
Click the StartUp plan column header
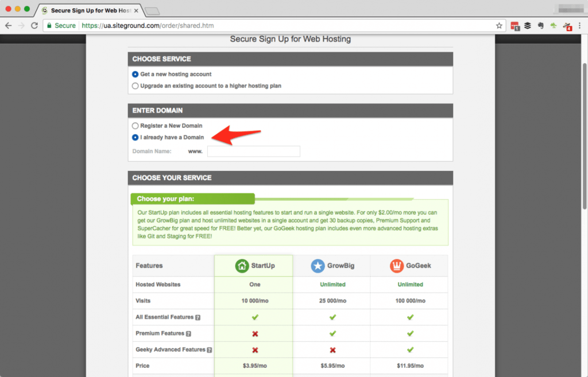pyautogui.click(x=253, y=266)
